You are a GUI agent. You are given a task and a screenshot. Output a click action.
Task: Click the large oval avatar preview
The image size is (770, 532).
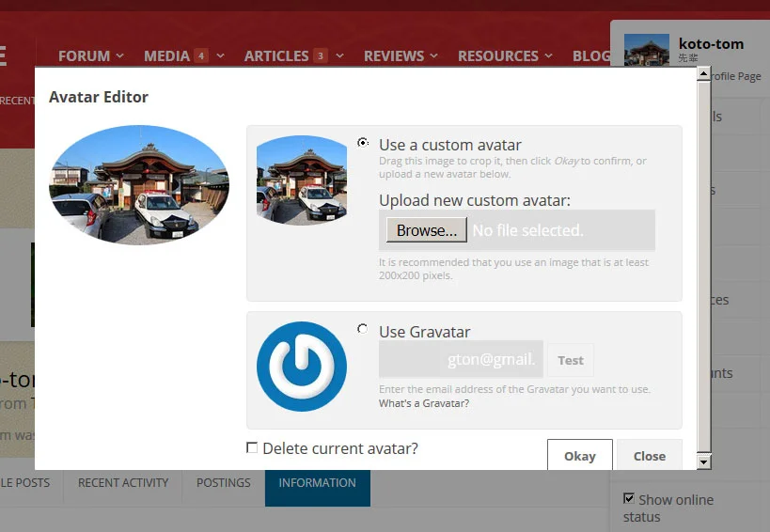click(139, 184)
